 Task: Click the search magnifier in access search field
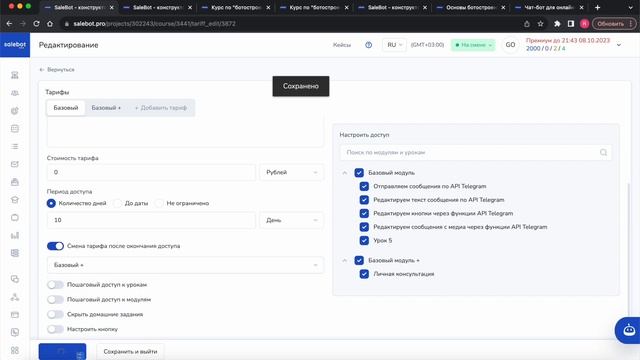coord(603,152)
